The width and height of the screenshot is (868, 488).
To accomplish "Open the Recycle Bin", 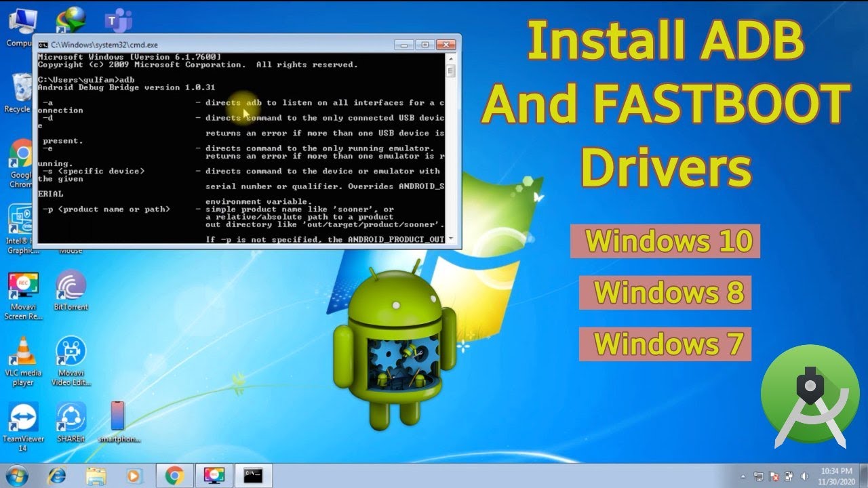I will click(x=21, y=89).
